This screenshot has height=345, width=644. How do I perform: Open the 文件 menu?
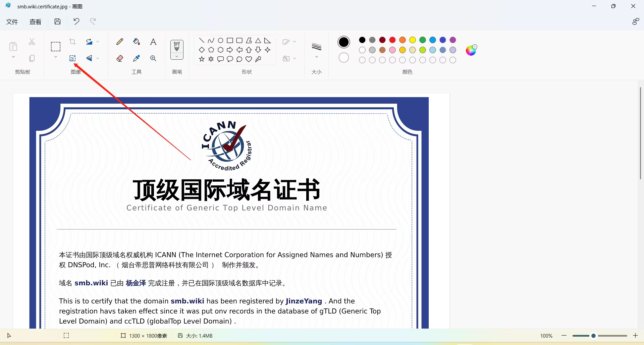pyautogui.click(x=12, y=21)
